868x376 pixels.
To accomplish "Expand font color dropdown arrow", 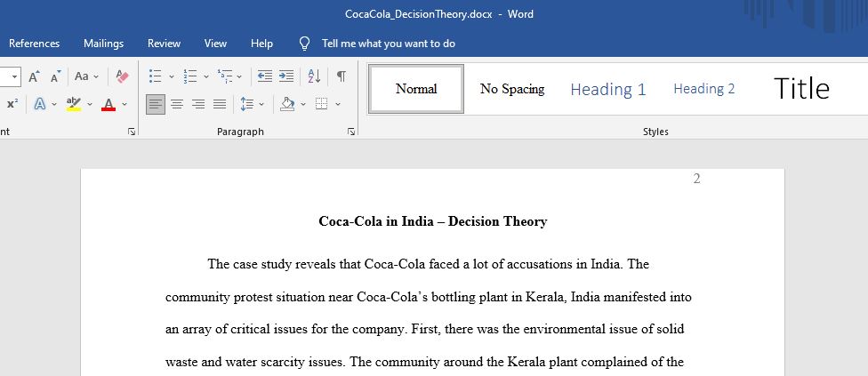I will pos(124,104).
